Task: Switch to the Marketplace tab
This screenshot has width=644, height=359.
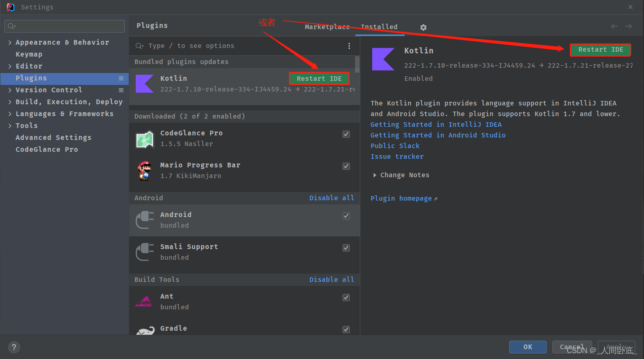Action: click(x=327, y=27)
